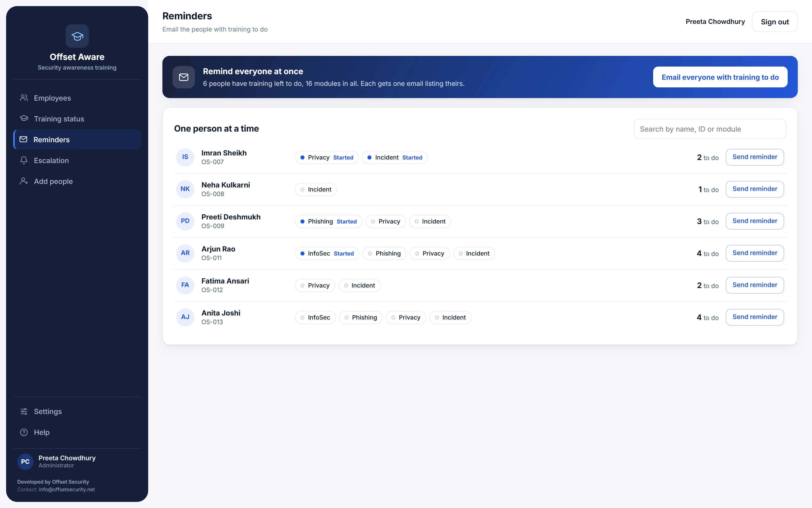Send reminder to Anita Joshi
The width and height of the screenshot is (812, 508).
[755, 317]
